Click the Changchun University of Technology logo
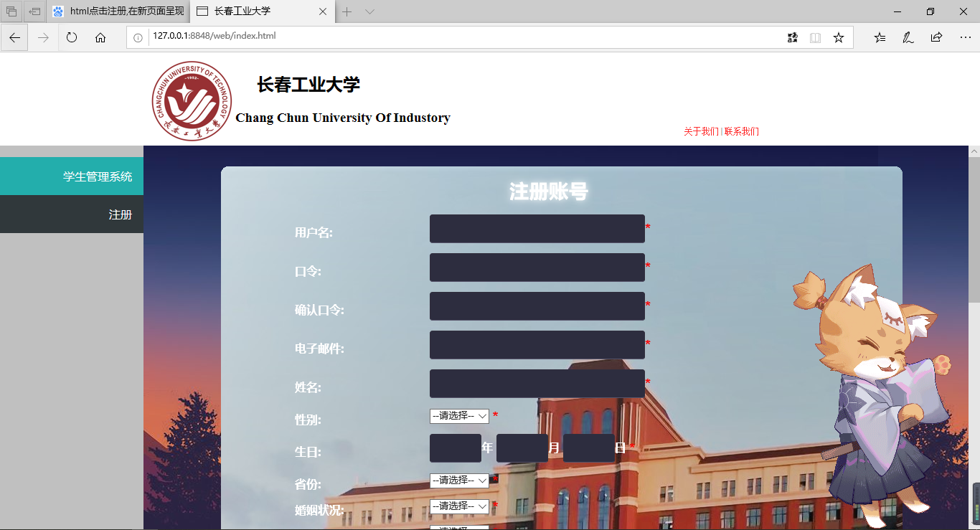Screen dimensions: 980x530 192,100
